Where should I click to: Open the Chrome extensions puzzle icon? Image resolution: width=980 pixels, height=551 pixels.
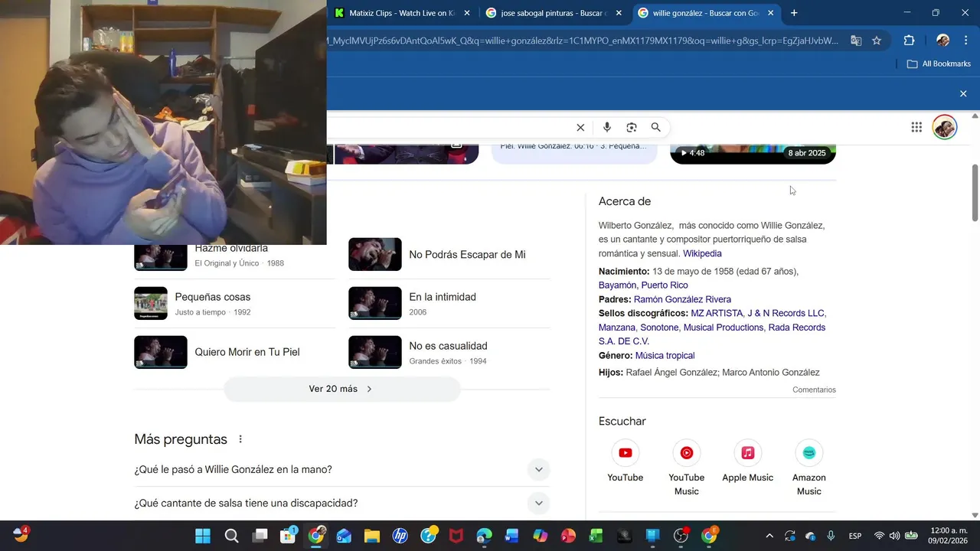(x=910, y=41)
